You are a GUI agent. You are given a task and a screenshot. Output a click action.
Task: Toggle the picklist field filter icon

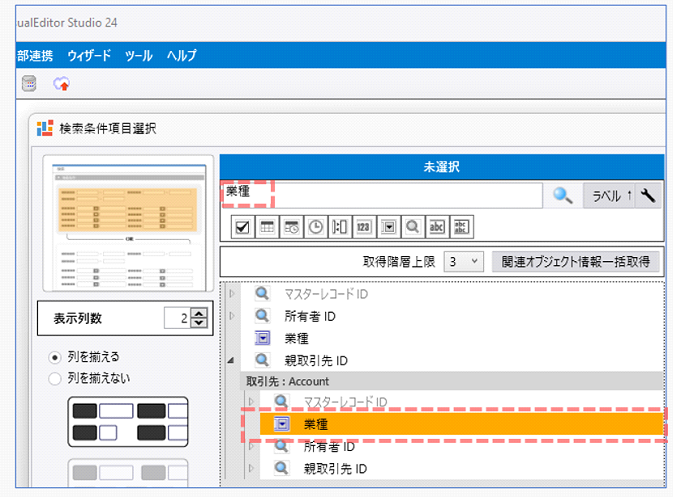pos(388,227)
